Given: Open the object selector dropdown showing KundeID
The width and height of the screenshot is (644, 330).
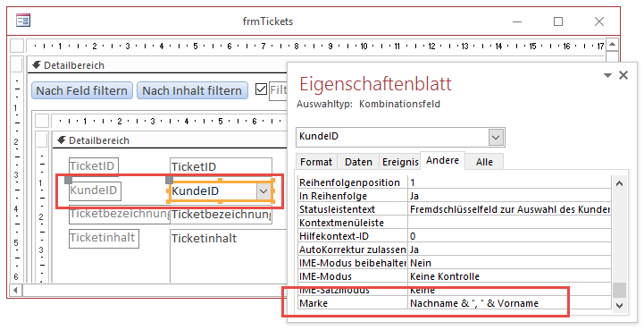Looking at the screenshot, I should tap(496, 138).
